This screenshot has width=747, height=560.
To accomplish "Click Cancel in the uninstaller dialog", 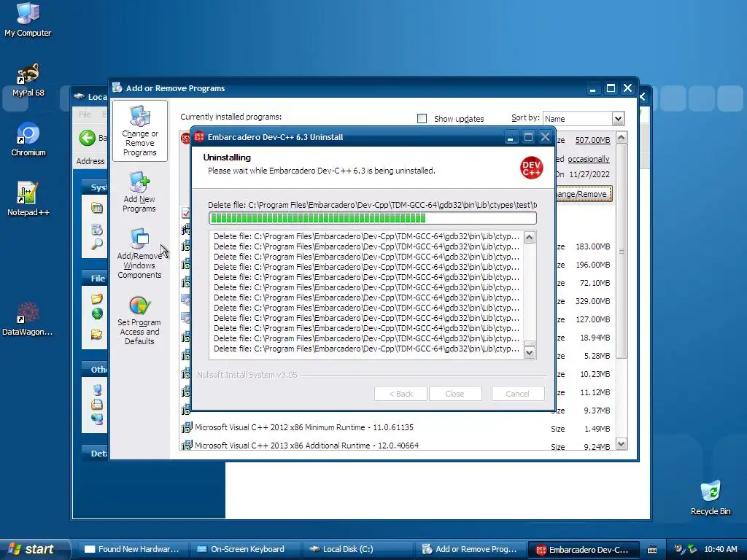I will click(518, 394).
